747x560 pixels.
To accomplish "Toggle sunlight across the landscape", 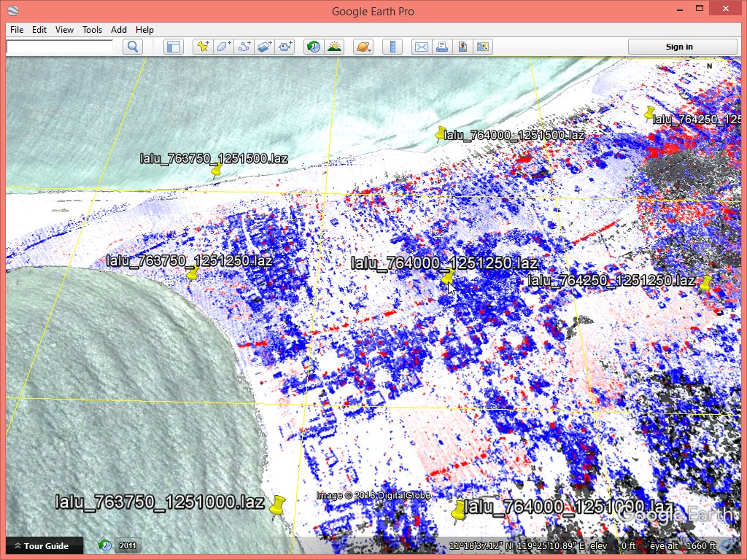I will point(334,47).
